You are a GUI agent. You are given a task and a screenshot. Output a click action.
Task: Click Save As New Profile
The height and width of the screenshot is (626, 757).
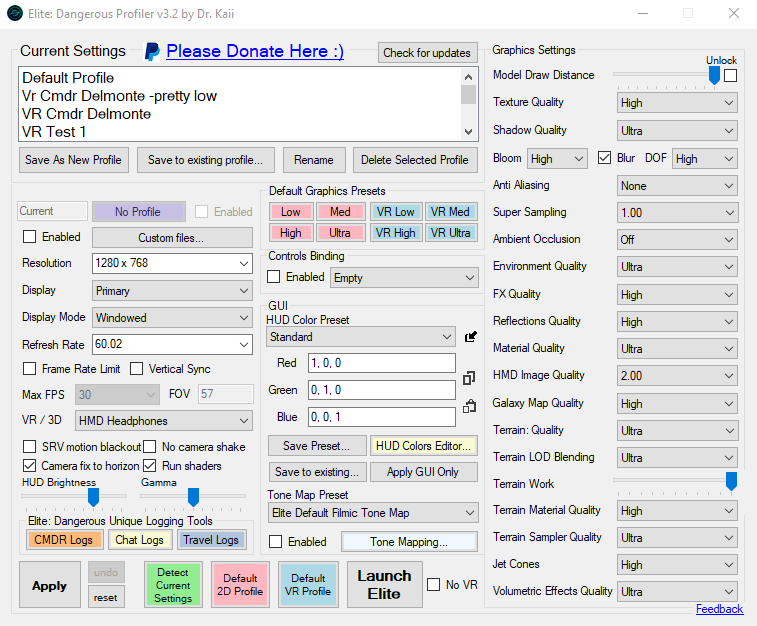click(x=74, y=160)
